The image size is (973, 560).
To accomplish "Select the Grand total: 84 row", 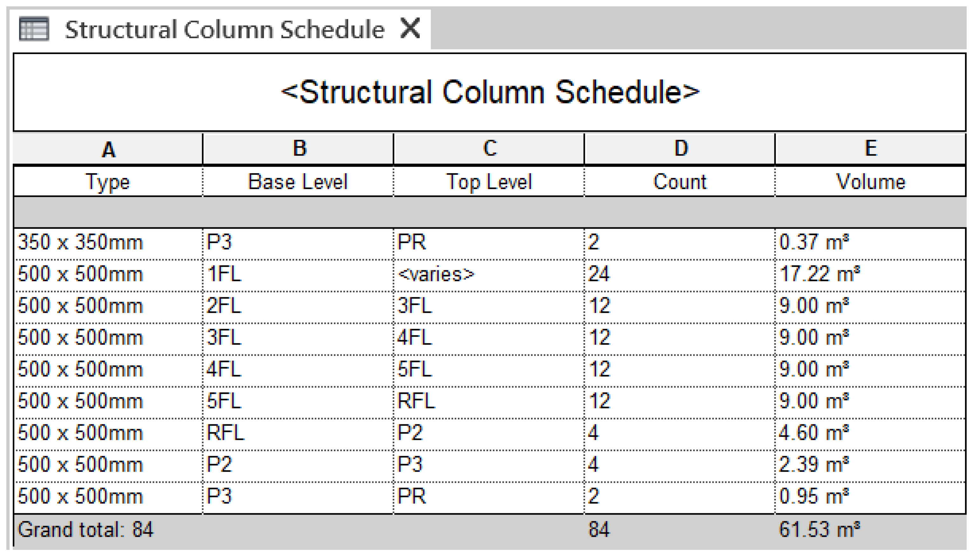I will 86,530.
